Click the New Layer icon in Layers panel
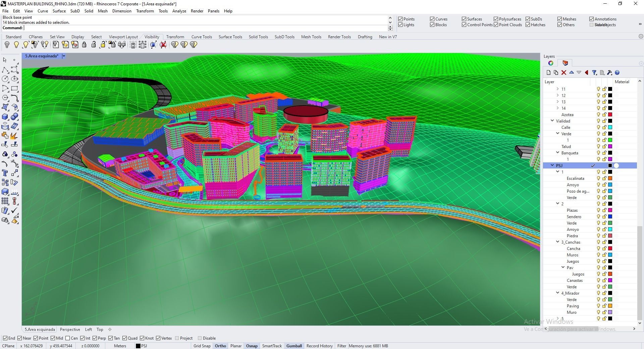The height and width of the screenshot is (349, 644). coord(548,72)
